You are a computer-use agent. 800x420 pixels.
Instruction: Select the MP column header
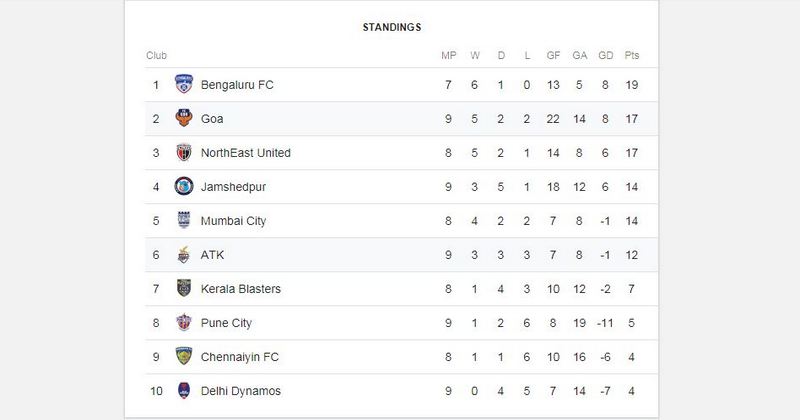(448, 55)
